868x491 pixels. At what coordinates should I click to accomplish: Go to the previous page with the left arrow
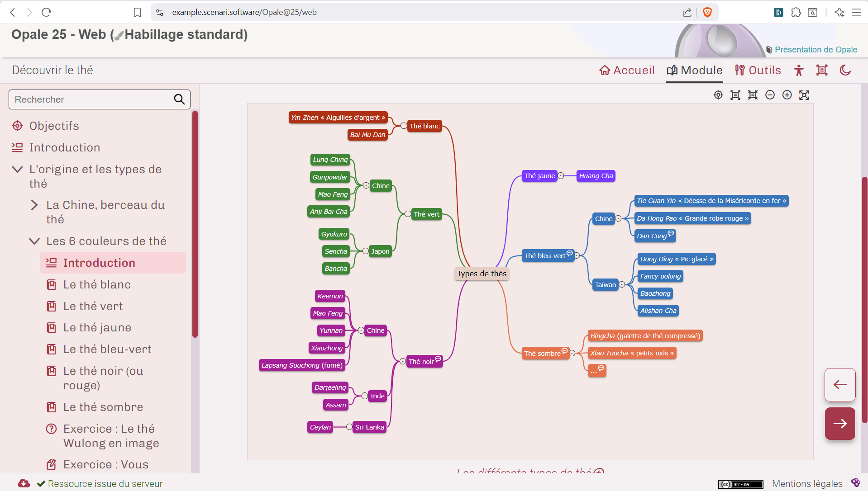pyautogui.click(x=840, y=385)
